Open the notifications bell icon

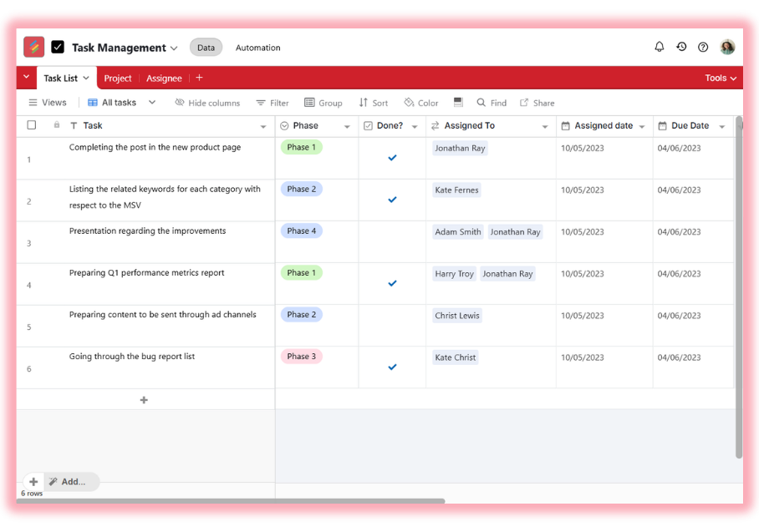point(660,48)
